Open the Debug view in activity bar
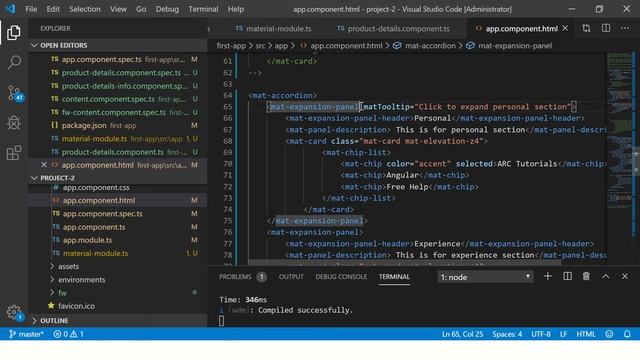Screen dimensions: 640x360 13,122
